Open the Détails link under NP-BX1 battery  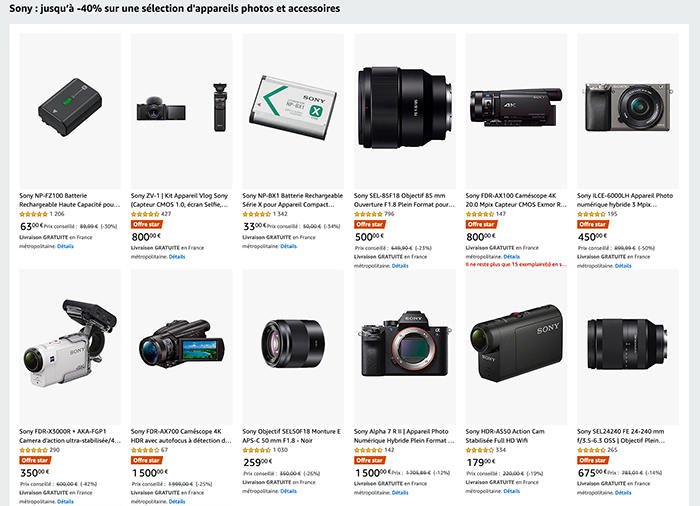coord(288,246)
